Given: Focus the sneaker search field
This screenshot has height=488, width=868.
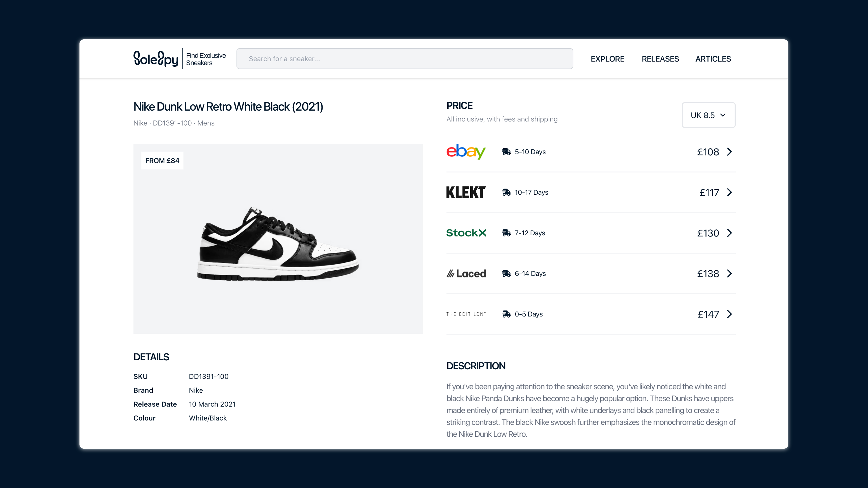Looking at the screenshot, I should tap(405, 59).
